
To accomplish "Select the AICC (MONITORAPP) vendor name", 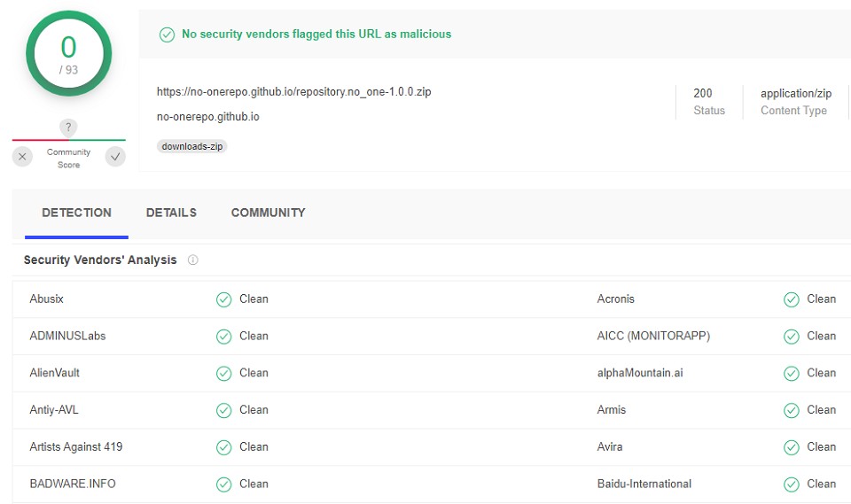I will coord(653,336).
